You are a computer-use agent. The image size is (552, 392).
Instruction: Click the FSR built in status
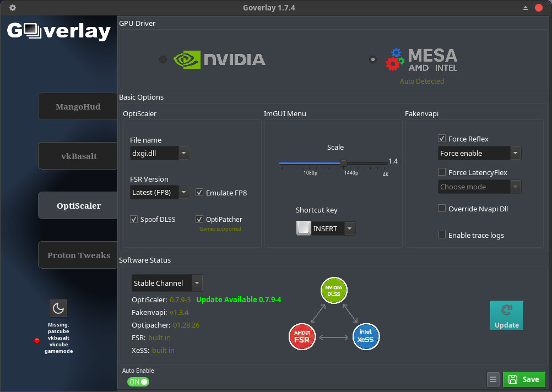click(x=159, y=338)
